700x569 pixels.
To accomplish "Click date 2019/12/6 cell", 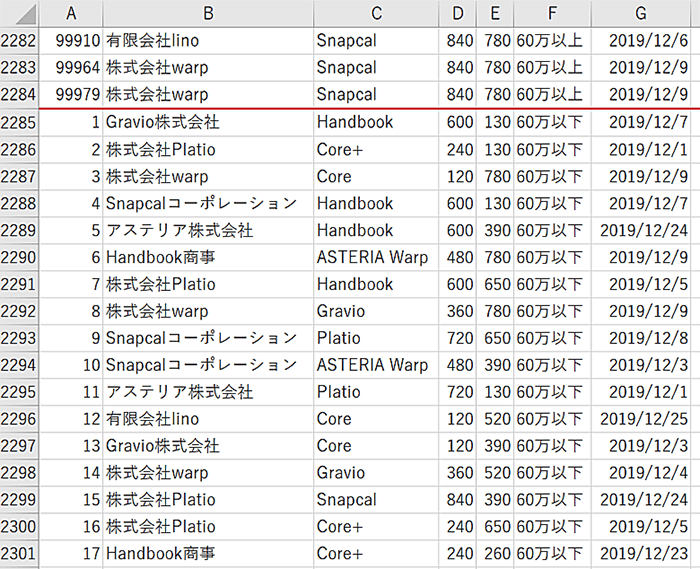I will tap(641, 41).
